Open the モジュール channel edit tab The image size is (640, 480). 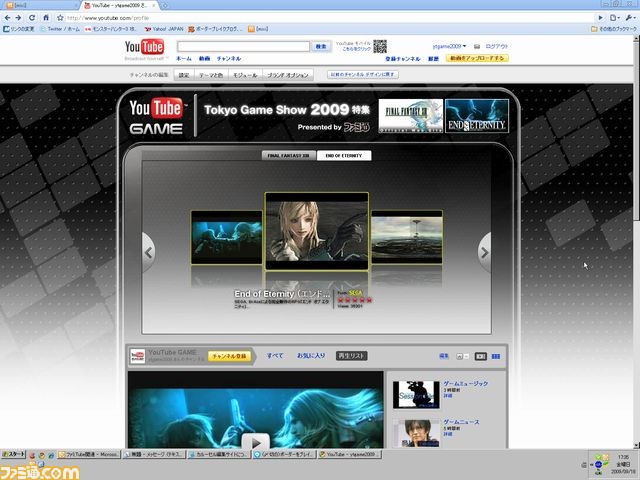[x=245, y=75]
